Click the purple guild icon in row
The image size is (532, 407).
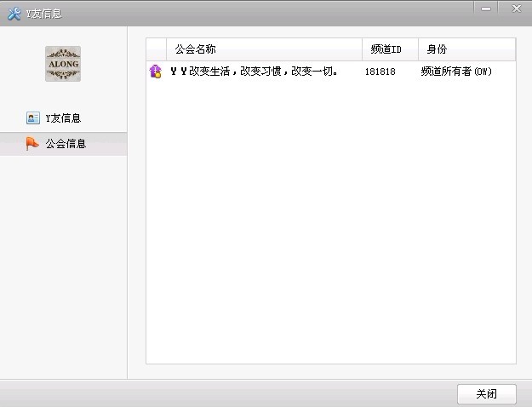(156, 72)
